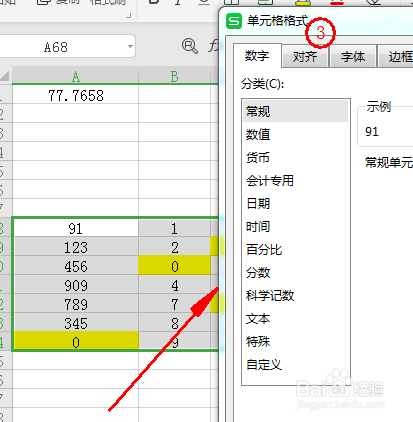Click yellow cell with 0 in column A

point(75,341)
